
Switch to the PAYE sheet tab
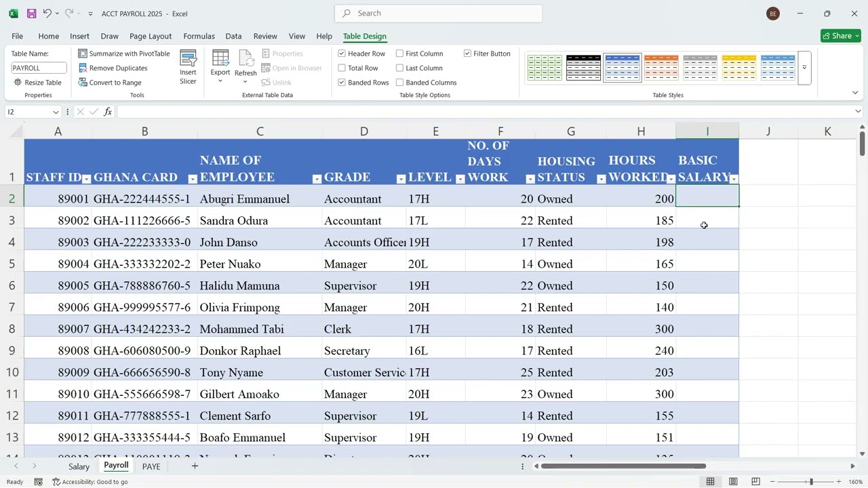[151, 466]
